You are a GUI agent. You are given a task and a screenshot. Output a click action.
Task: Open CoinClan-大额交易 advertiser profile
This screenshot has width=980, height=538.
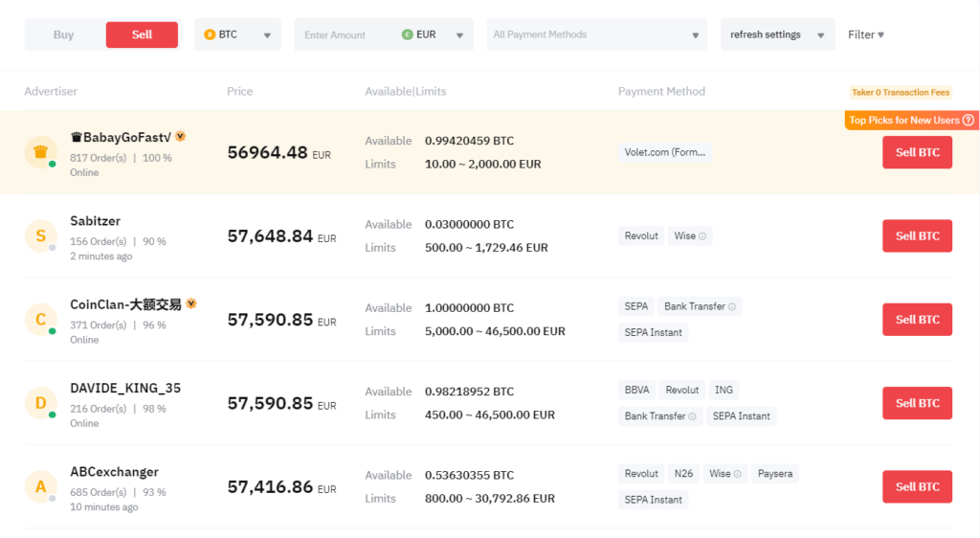tap(125, 305)
